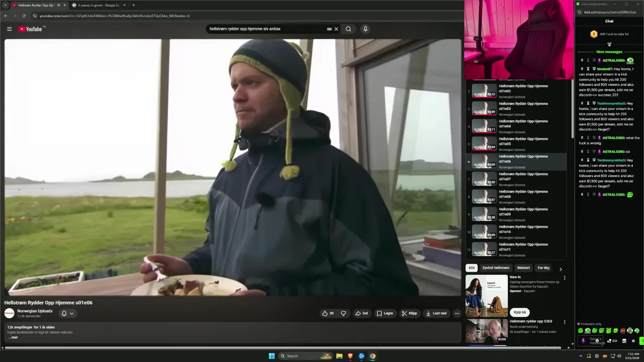Play playlist episode s01e02

(x=517, y=91)
